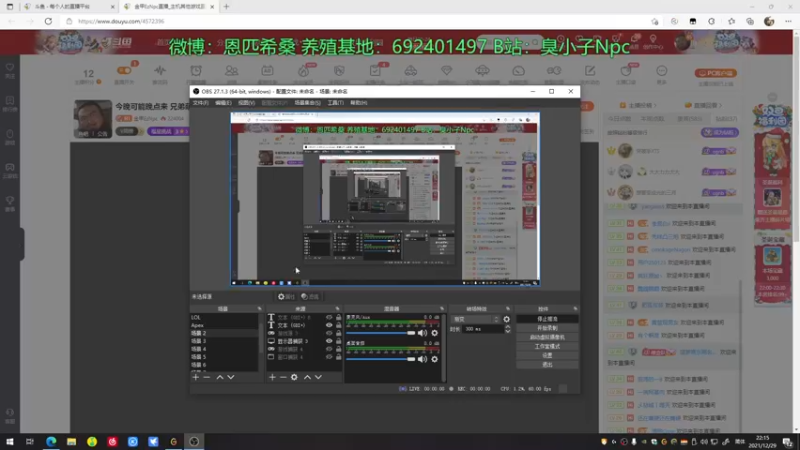
Task: Pop out the Sources dock header icon
Action: coord(337,309)
